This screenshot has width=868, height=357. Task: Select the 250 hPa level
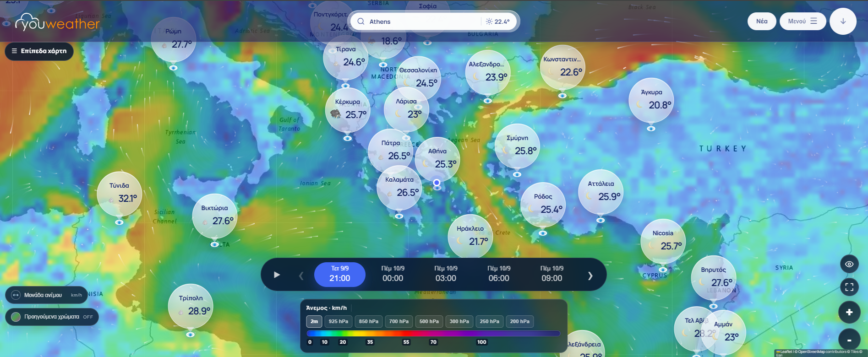[490, 321]
